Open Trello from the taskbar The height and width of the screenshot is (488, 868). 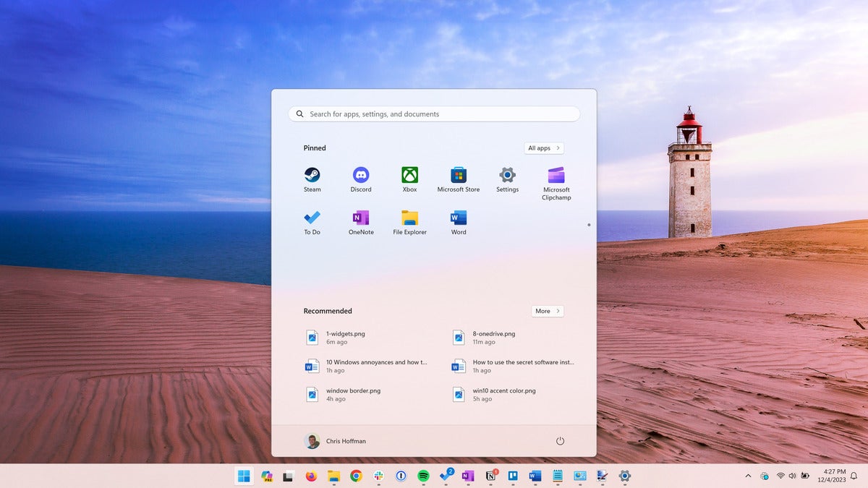[513, 476]
